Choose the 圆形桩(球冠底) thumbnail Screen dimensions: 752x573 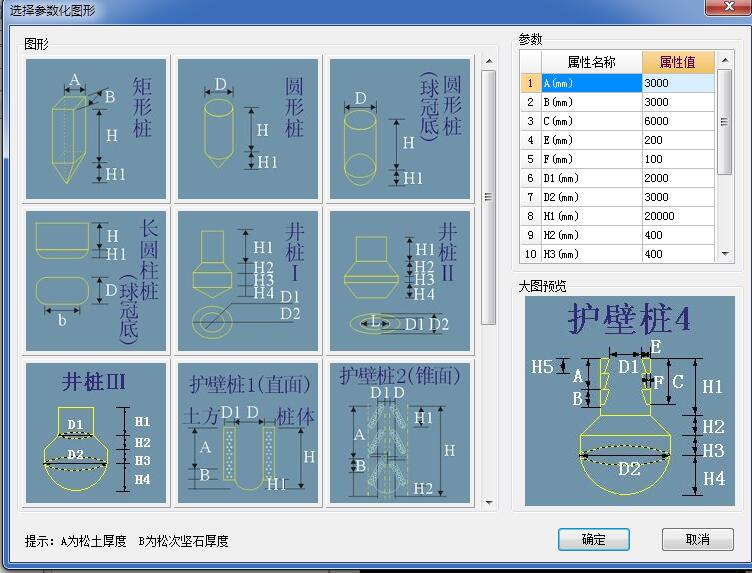pyautogui.click(x=400, y=129)
